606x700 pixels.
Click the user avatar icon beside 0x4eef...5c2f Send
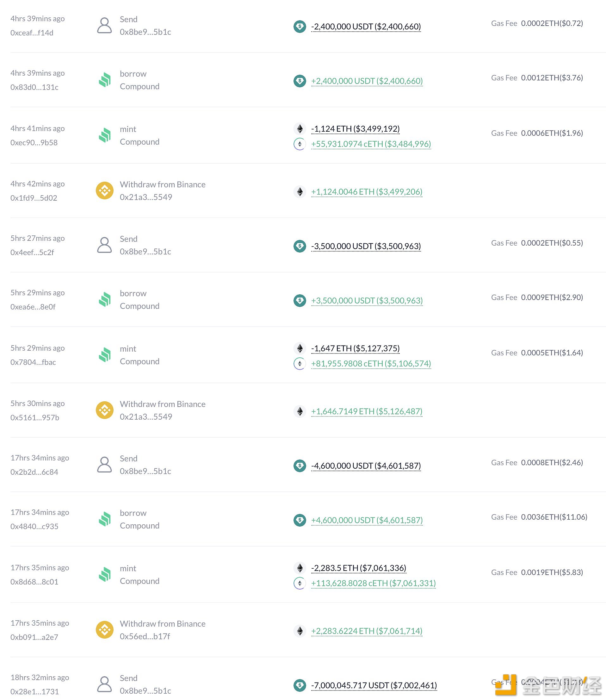pyautogui.click(x=104, y=245)
